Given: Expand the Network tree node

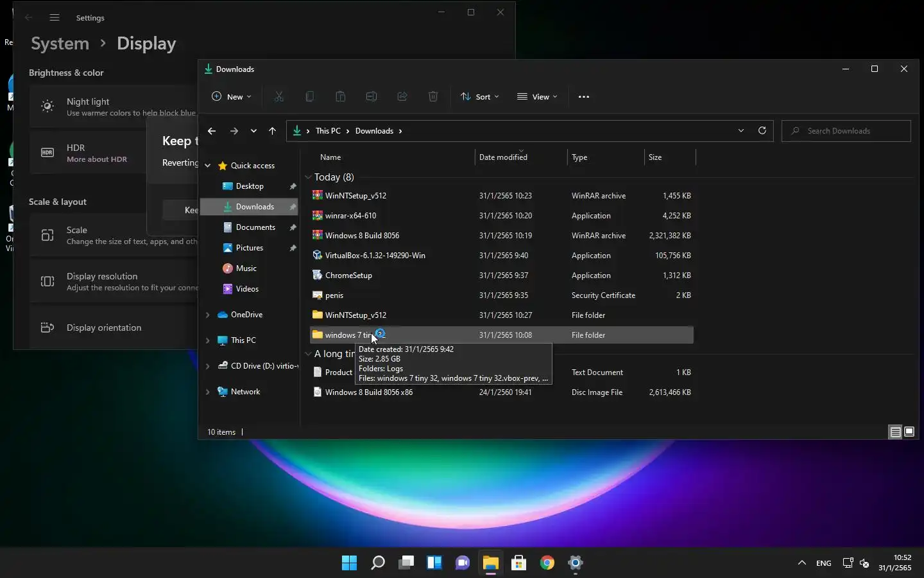Looking at the screenshot, I should (x=208, y=392).
